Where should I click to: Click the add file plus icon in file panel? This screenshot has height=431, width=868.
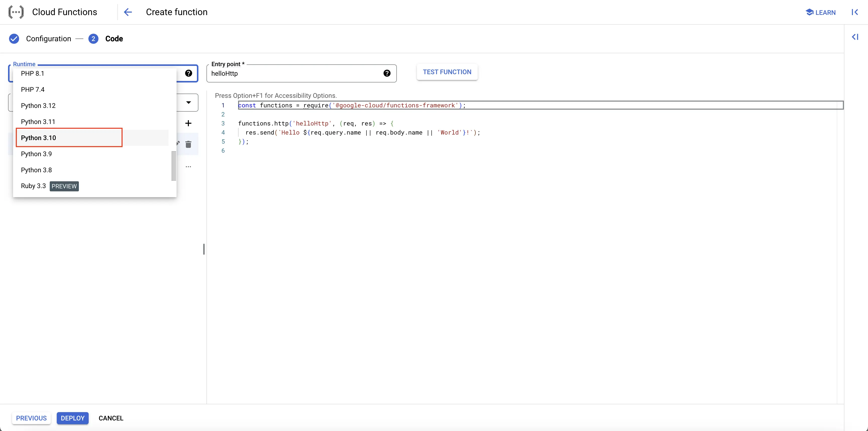[x=188, y=123]
